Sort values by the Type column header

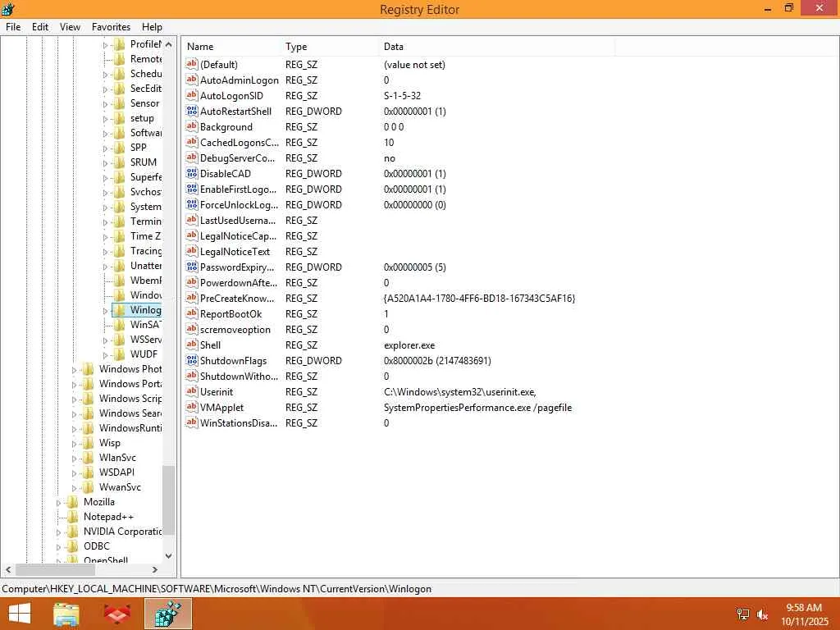coord(331,47)
